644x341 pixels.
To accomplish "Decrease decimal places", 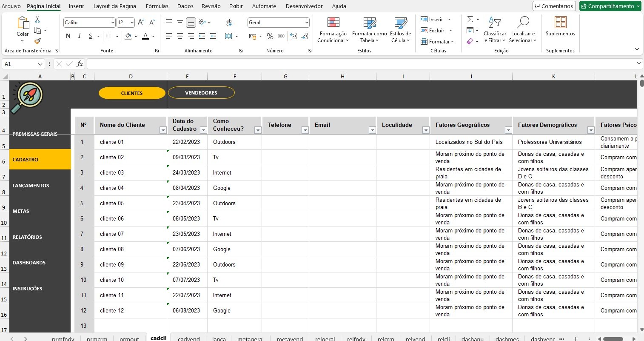I will tap(305, 37).
